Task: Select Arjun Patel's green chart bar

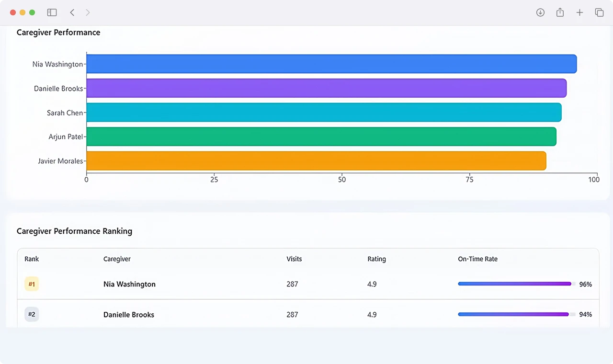Action: 321,136
